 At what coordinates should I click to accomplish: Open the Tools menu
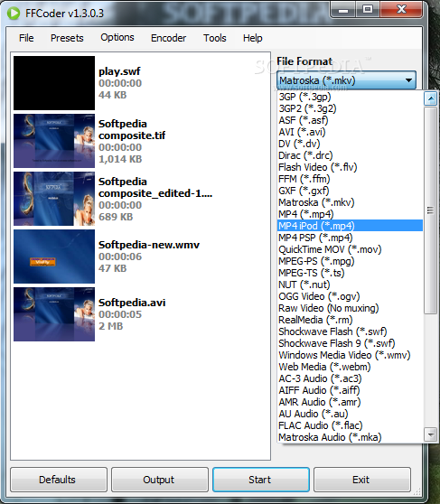pyautogui.click(x=214, y=38)
